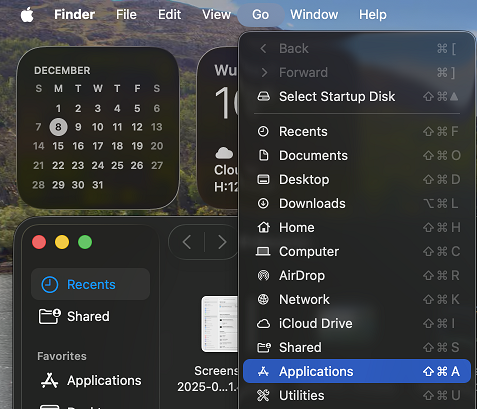This screenshot has height=409, width=477.
Task: Open the Apple menu logo
Action: point(27,15)
